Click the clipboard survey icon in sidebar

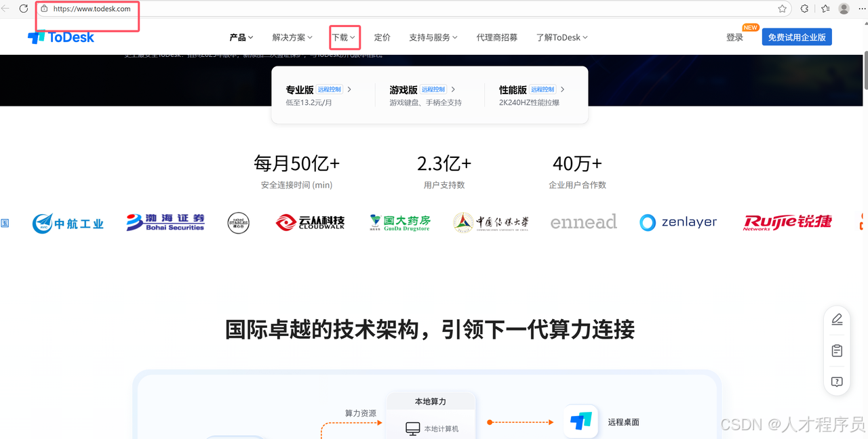coord(837,350)
